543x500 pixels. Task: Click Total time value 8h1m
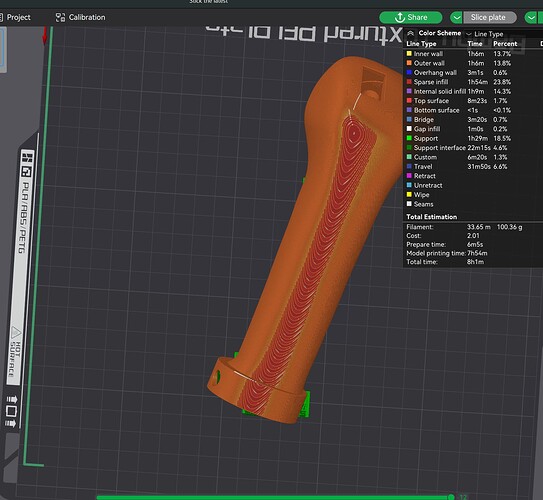[475, 262]
